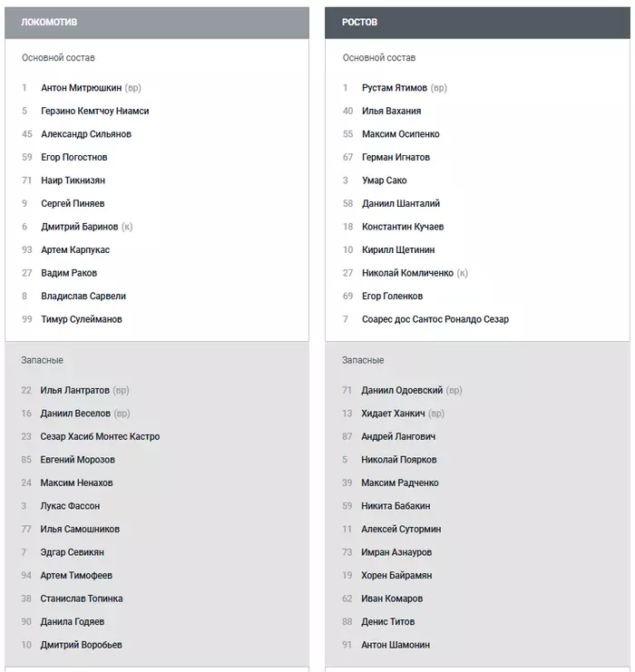
Task: Click the Ростов team header
Action: (x=360, y=22)
